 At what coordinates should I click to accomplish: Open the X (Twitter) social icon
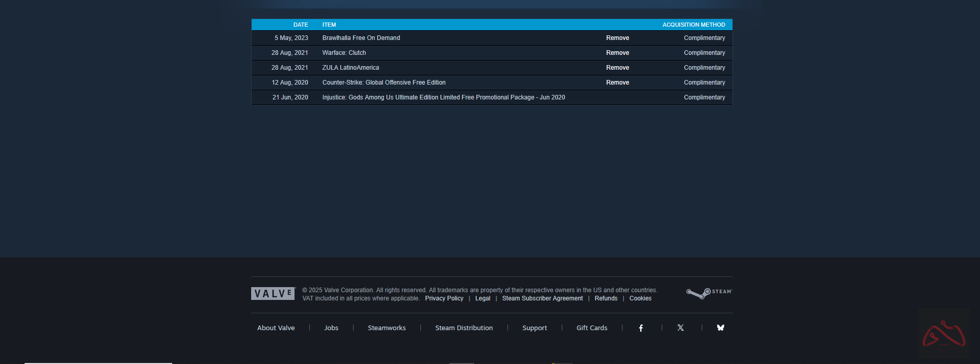[x=681, y=328]
